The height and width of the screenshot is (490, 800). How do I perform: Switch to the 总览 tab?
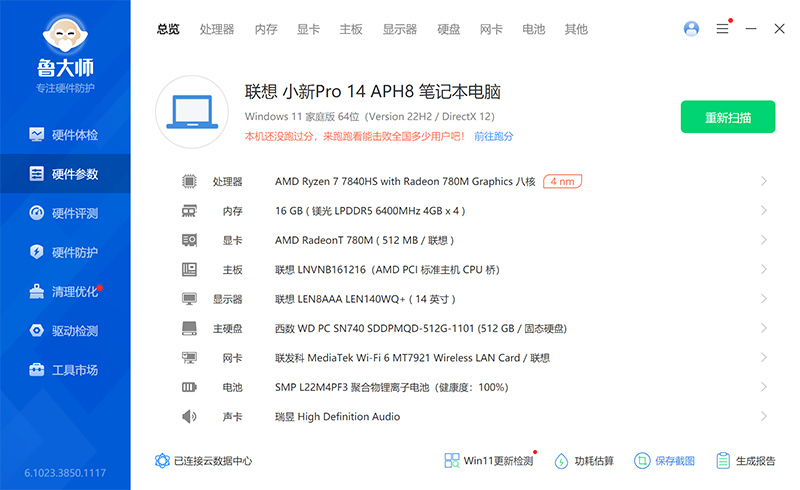coord(168,29)
